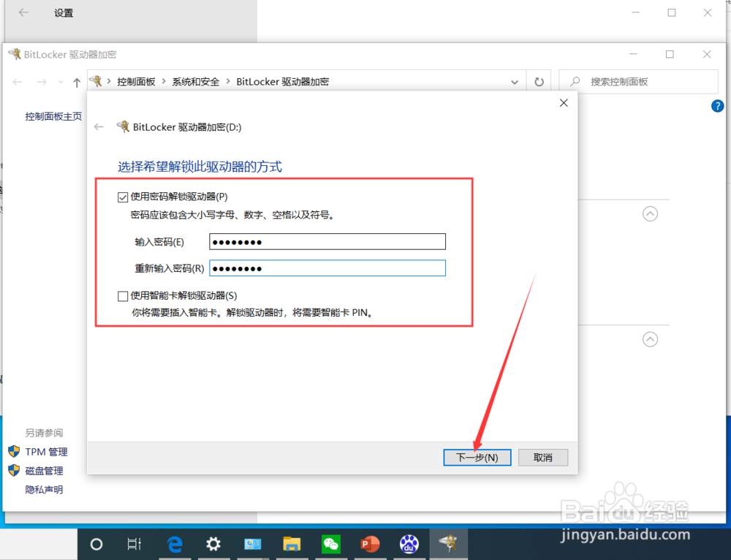Open WeChat from taskbar
Image resolution: width=731 pixels, height=560 pixels.
pos(331,544)
